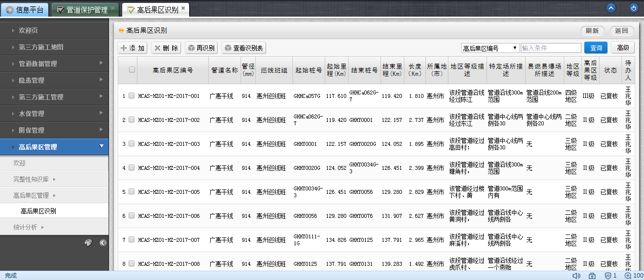
Task: Click the 输入条件 search input field
Action: point(551,48)
